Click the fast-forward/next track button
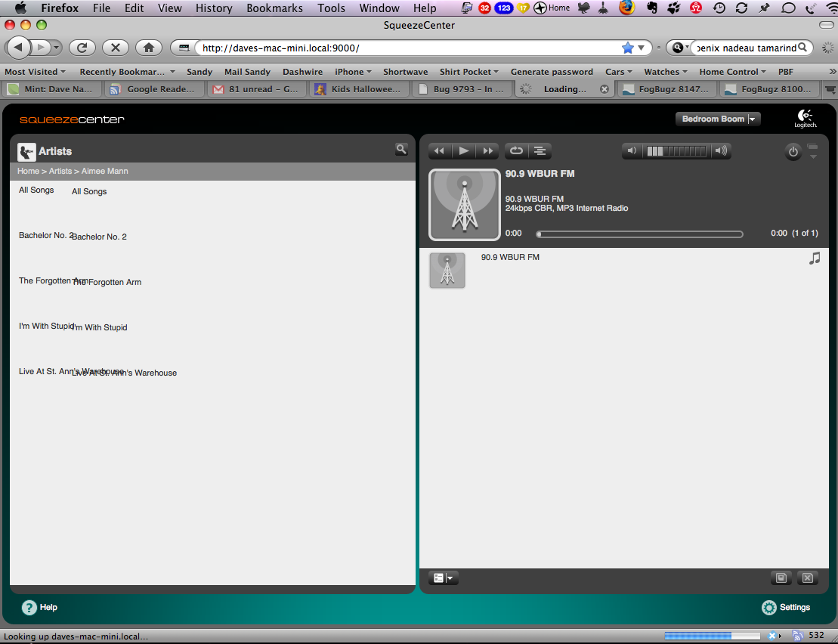The height and width of the screenshot is (644, 838). tap(488, 151)
